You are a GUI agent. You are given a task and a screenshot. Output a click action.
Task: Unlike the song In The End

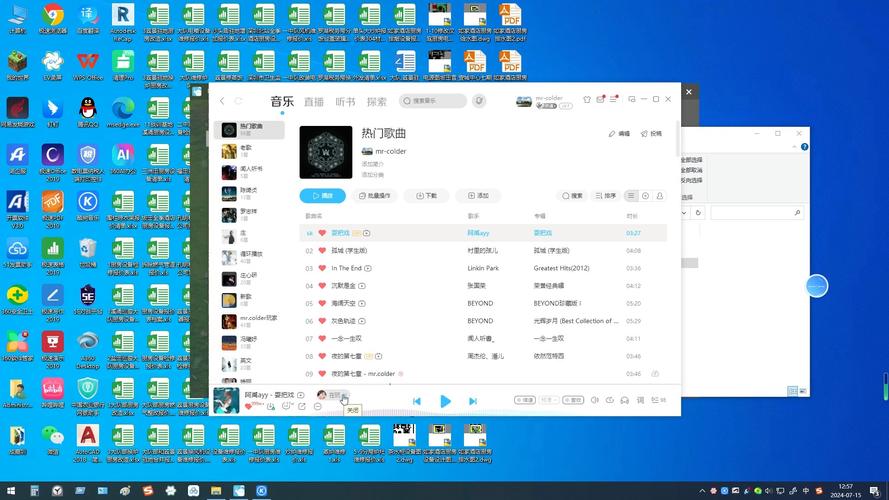click(x=322, y=268)
